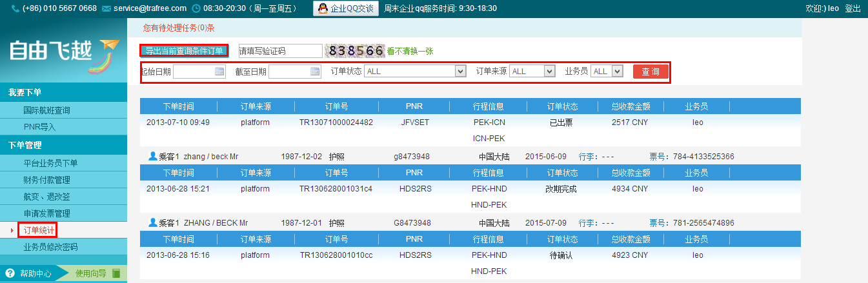868x283 pixels.
Task: Open the 订单来源 dropdown list
Action: (549, 72)
